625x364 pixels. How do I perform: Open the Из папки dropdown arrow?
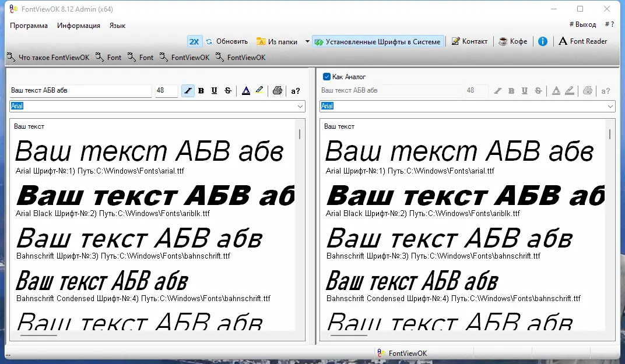308,41
